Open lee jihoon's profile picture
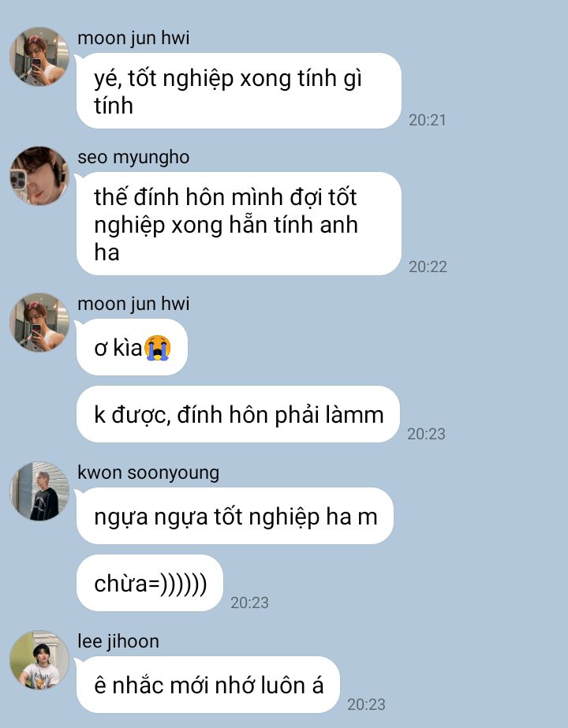Viewport: 568px width, 728px height. tap(39, 659)
